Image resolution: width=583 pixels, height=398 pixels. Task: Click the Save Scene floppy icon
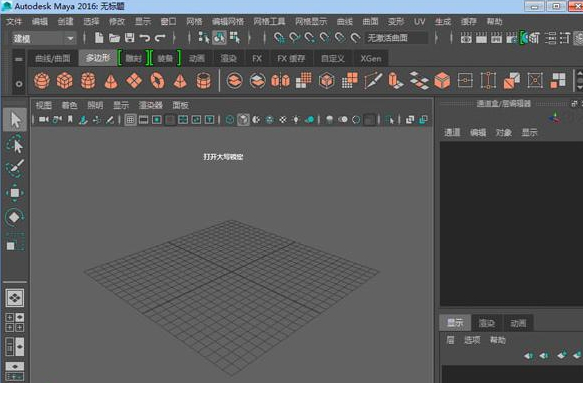tap(129, 38)
